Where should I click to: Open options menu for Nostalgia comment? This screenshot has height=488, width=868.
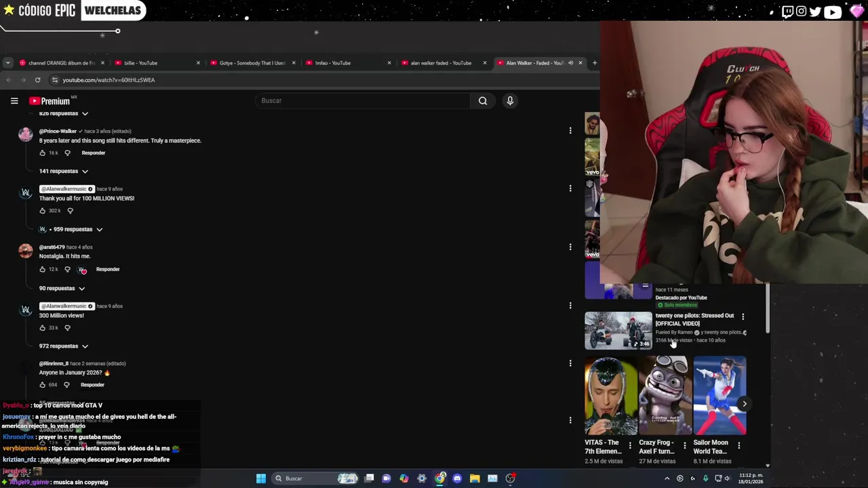pos(570,247)
